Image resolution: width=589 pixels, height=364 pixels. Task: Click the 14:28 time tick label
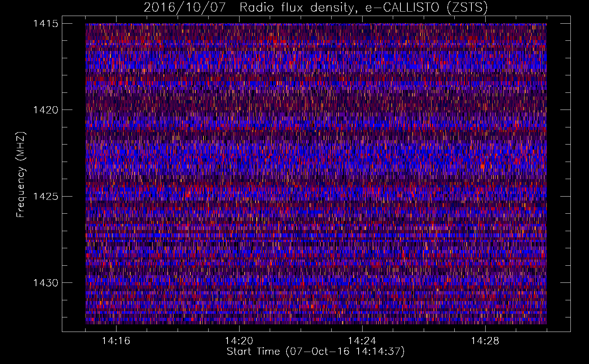[485, 341]
